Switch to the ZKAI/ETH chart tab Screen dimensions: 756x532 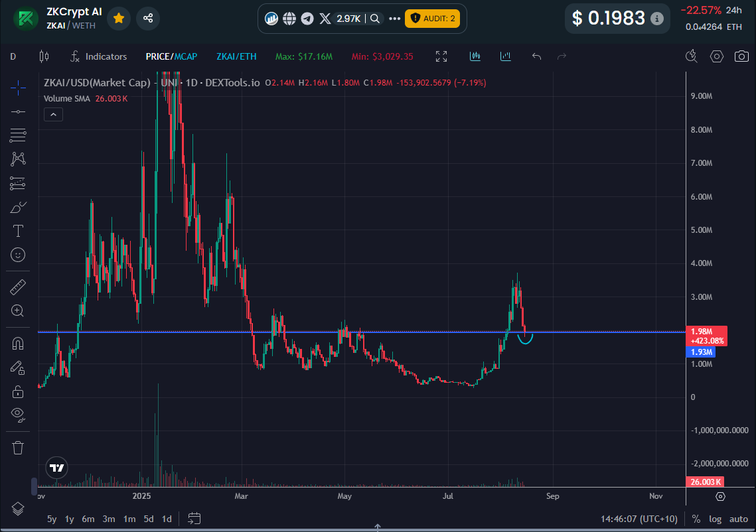pyautogui.click(x=236, y=57)
